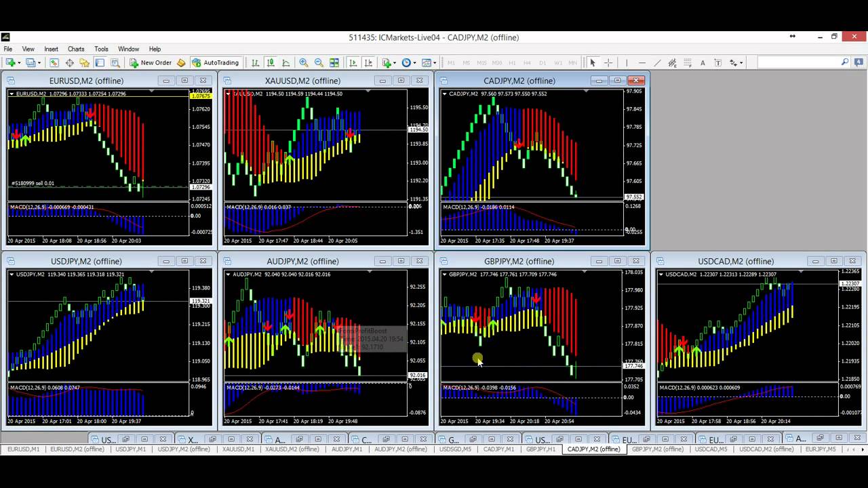Screen dimensions: 868x488
Task: Select the trendline drawing tool
Action: pyautogui.click(x=657, y=62)
